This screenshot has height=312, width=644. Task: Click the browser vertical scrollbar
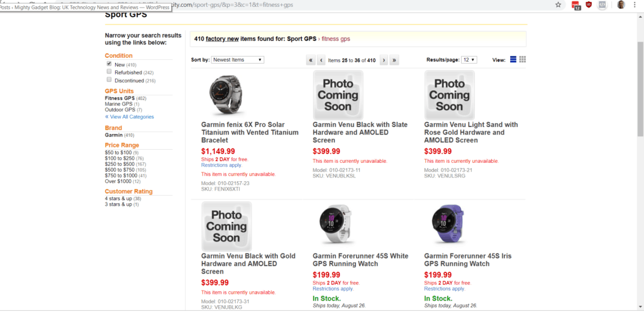tap(640, 94)
